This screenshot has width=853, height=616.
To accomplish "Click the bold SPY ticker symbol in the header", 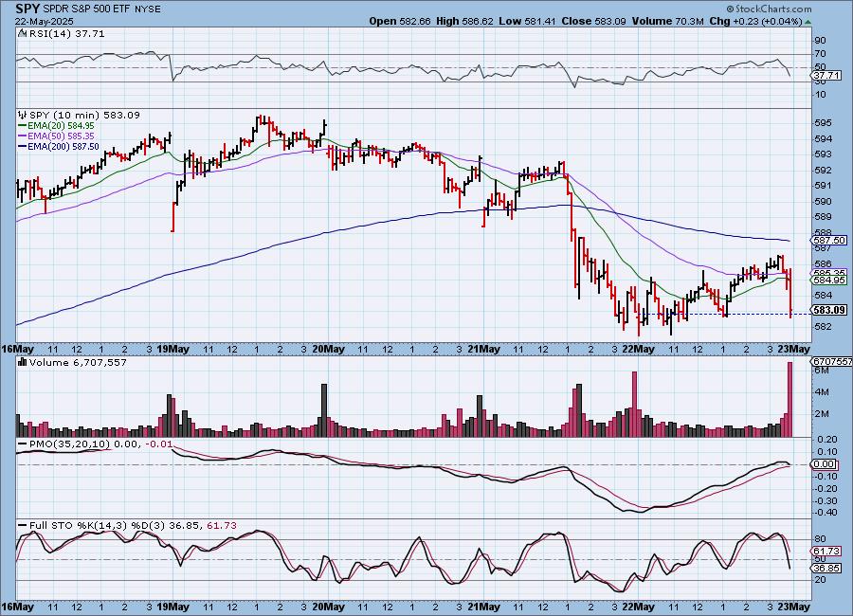I will pos(27,9).
